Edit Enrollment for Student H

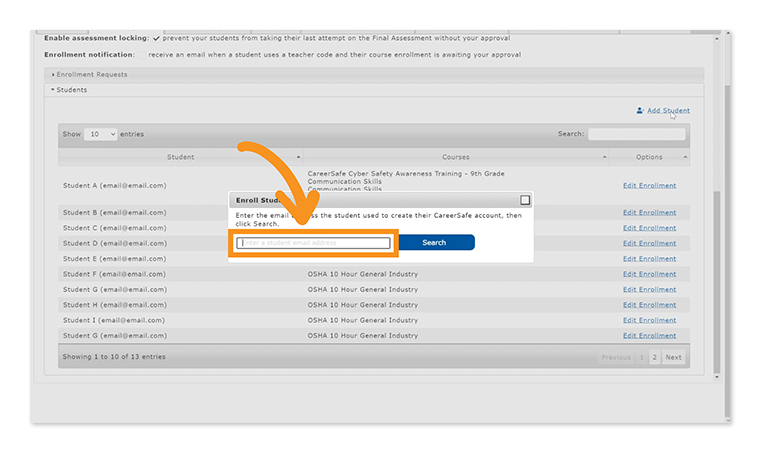tap(649, 305)
